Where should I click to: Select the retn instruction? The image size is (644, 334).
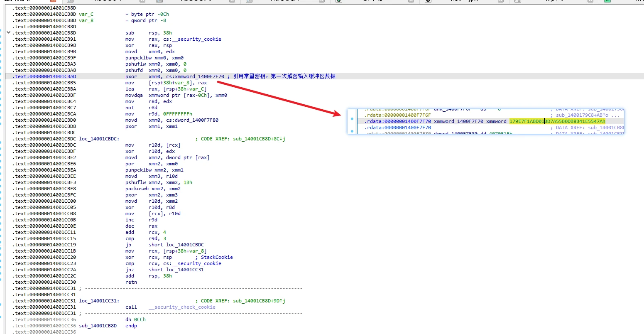[131, 282]
